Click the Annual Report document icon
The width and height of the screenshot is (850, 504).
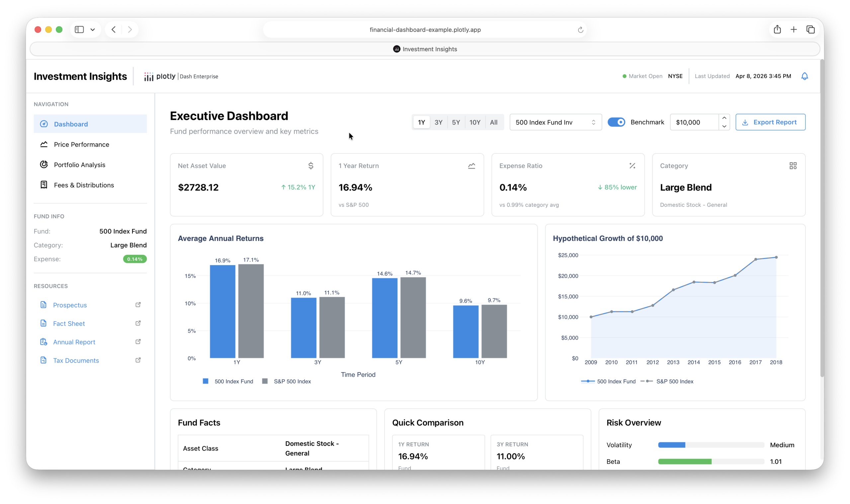click(43, 342)
